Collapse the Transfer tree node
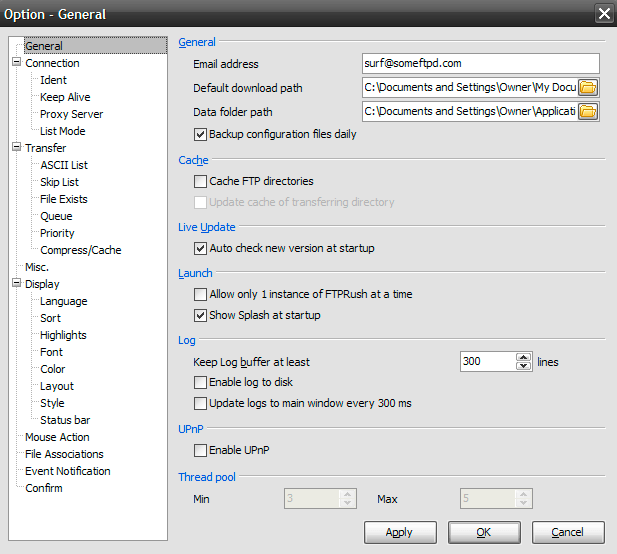This screenshot has width=617, height=554. [17, 147]
